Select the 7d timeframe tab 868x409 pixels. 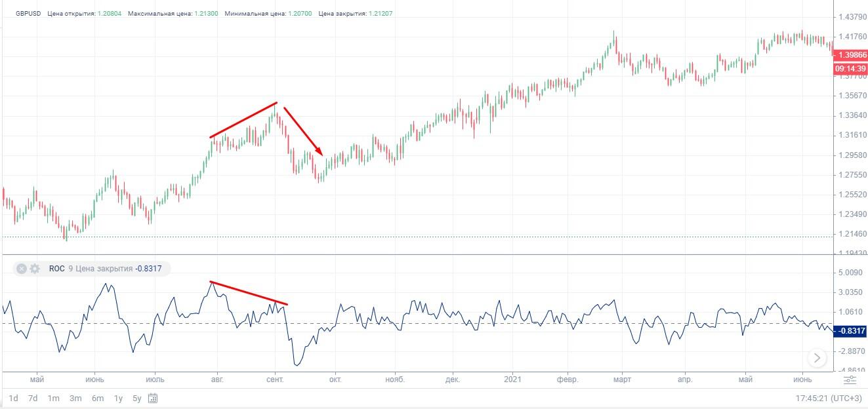click(33, 398)
